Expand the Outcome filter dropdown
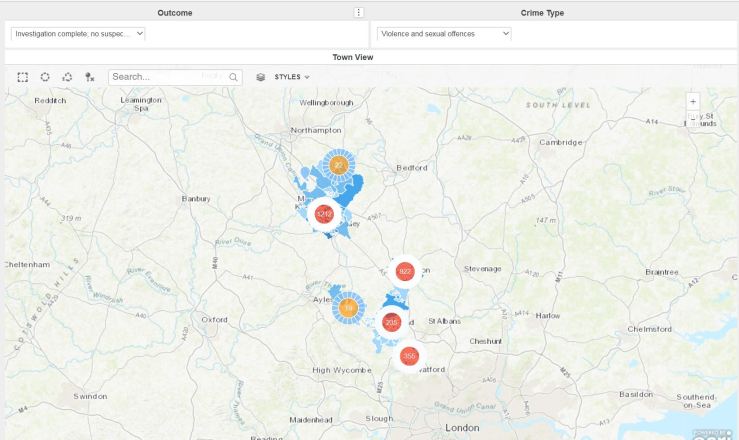The height and width of the screenshot is (440, 739). [78, 33]
